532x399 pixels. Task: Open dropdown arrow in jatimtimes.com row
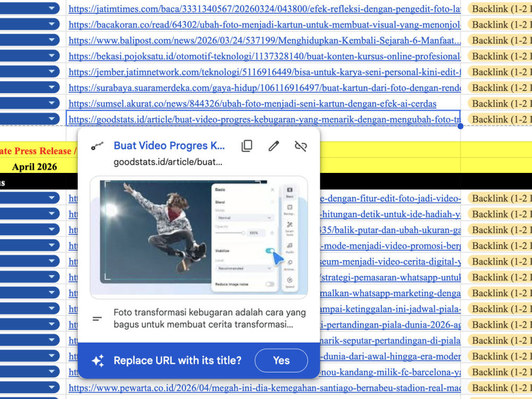click(x=52, y=8)
